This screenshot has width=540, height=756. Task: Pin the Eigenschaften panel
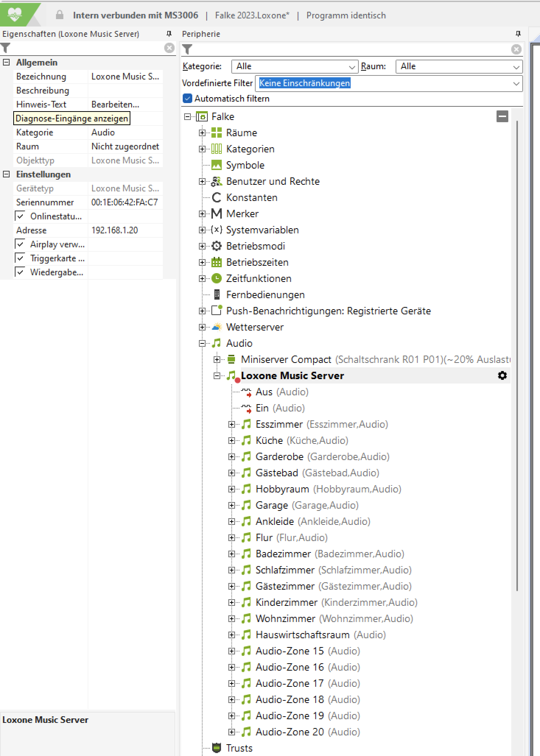point(169,34)
